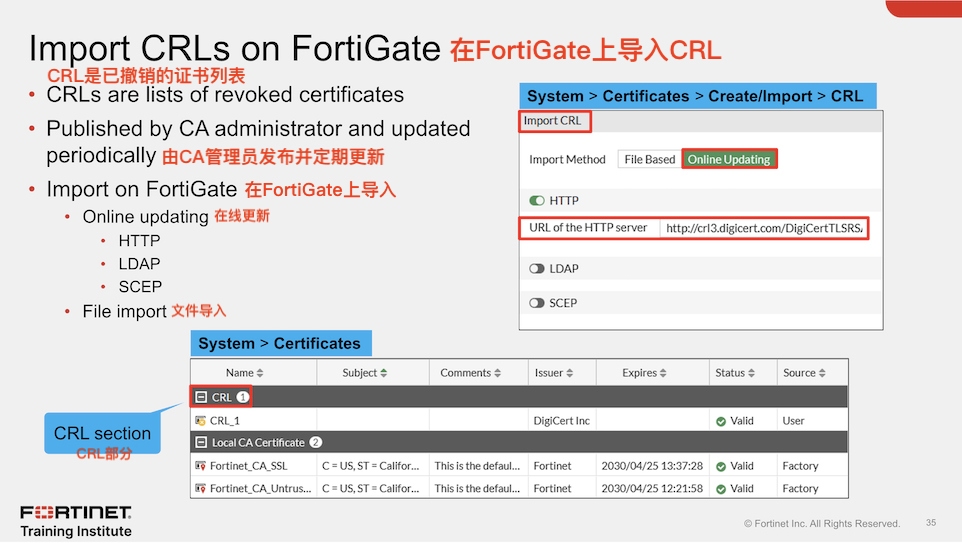The width and height of the screenshot is (962, 543).
Task: Click the URL of the HTTP server field
Action: coord(763,228)
